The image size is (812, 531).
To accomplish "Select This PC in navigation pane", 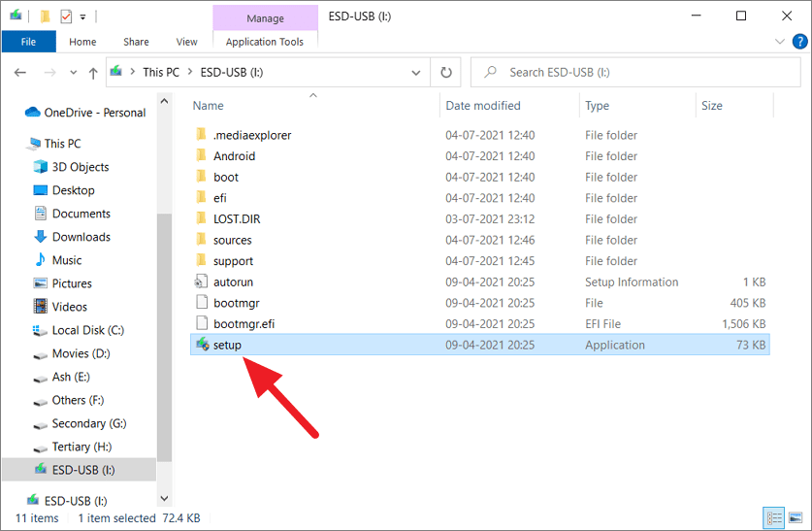I will pyautogui.click(x=55, y=143).
